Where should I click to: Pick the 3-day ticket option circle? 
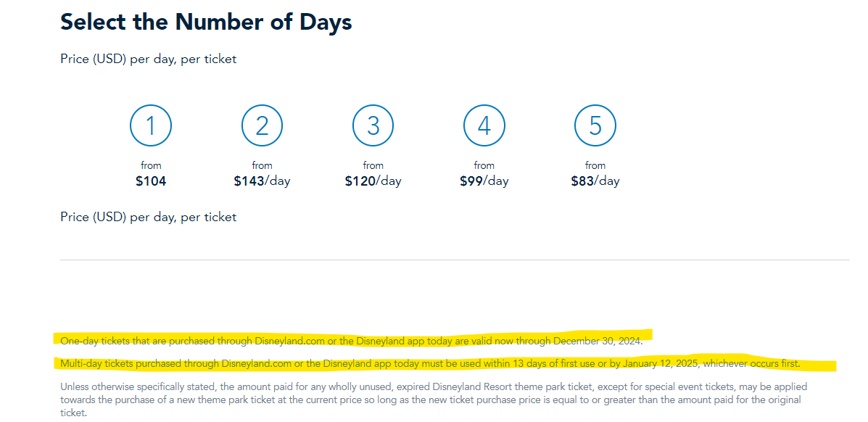pyautogui.click(x=373, y=126)
